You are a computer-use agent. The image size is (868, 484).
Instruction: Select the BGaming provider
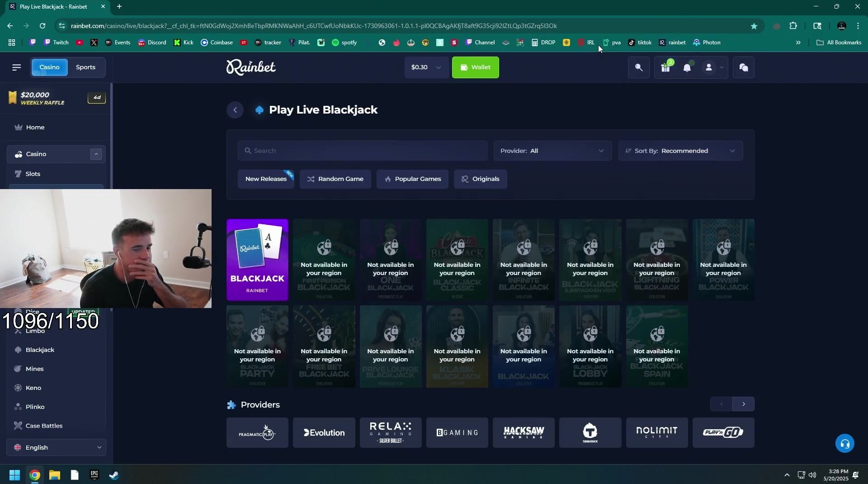coord(457,433)
